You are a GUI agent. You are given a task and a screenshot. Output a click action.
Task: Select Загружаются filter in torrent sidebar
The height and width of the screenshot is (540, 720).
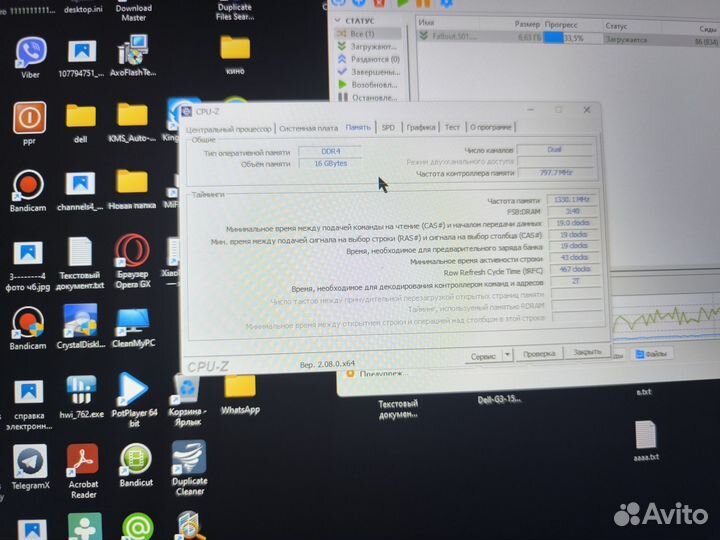367,46
